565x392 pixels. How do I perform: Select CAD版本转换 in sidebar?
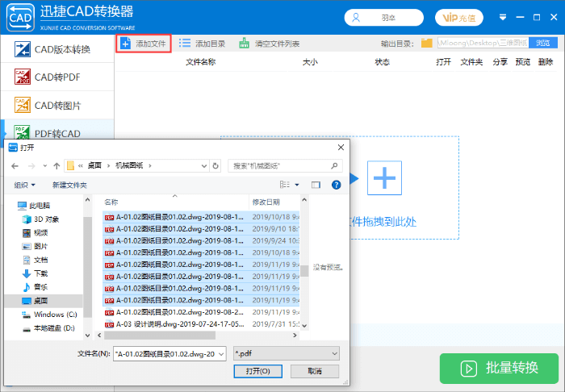point(57,49)
